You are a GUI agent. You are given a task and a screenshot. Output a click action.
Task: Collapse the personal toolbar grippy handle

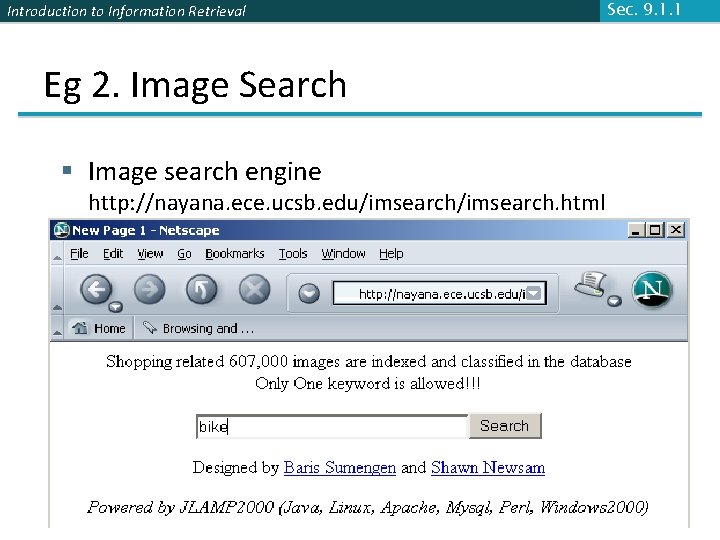tap(57, 329)
